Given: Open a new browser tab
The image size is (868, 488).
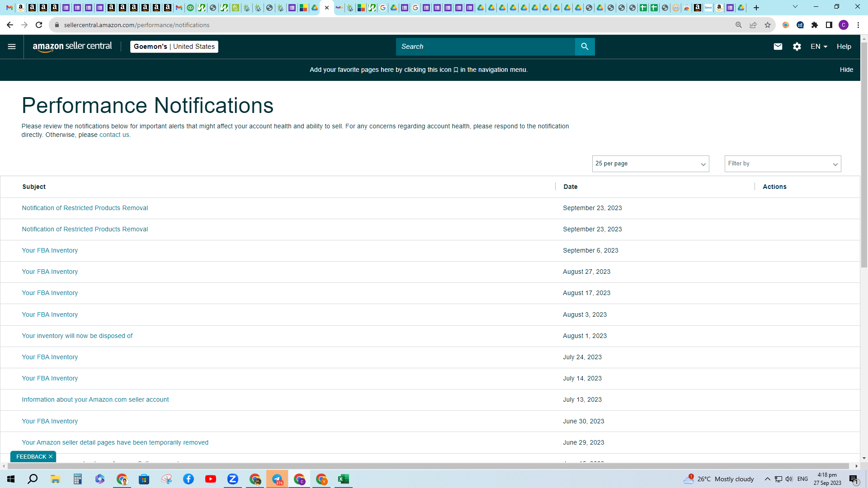Looking at the screenshot, I should pos(756,8).
